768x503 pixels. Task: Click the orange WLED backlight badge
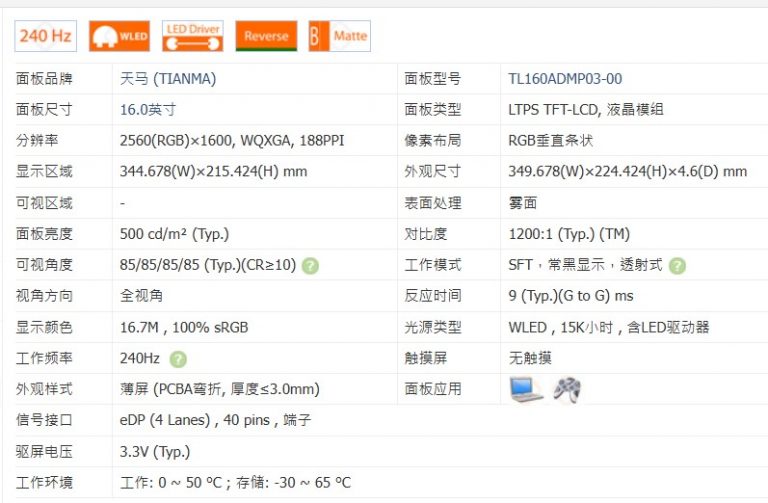(x=119, y=36)
